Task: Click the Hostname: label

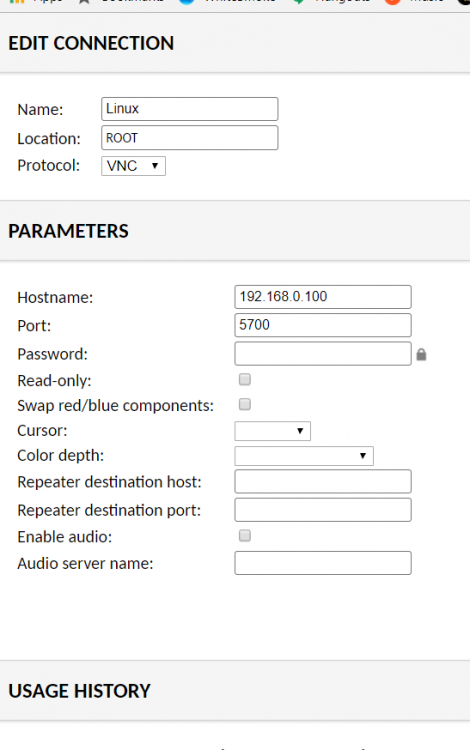Action: [x=55, y=298]
